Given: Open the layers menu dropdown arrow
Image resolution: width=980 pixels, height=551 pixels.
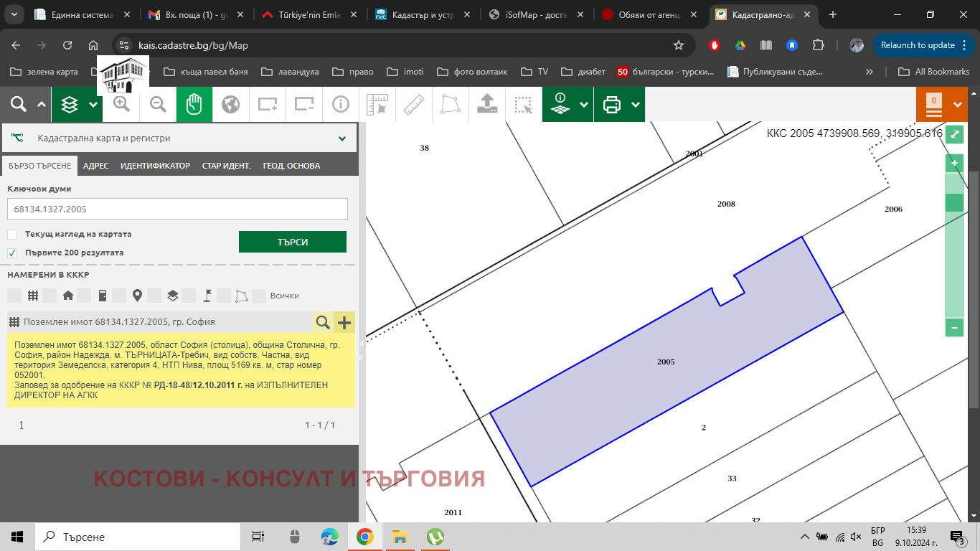Looking at the screenshot, I should coord(93,105).
